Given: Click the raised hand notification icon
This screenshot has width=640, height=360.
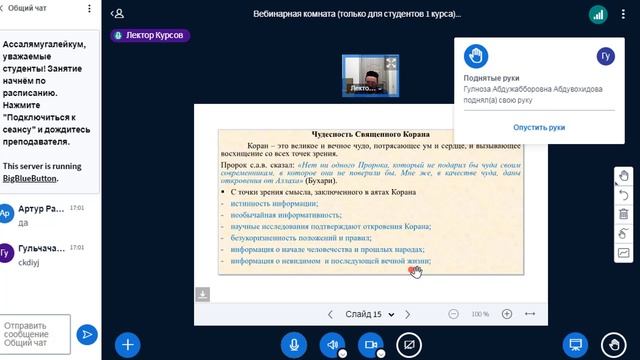Looking at the screenshot, I should [476, 56].
